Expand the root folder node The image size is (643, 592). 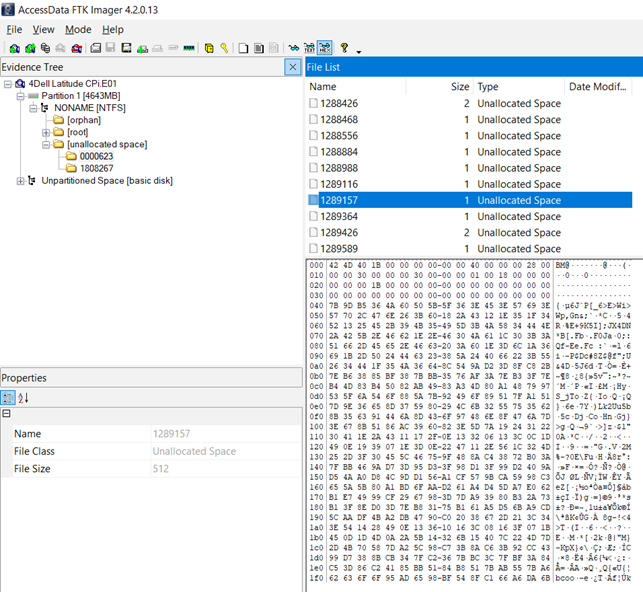(x=46, y=132)
